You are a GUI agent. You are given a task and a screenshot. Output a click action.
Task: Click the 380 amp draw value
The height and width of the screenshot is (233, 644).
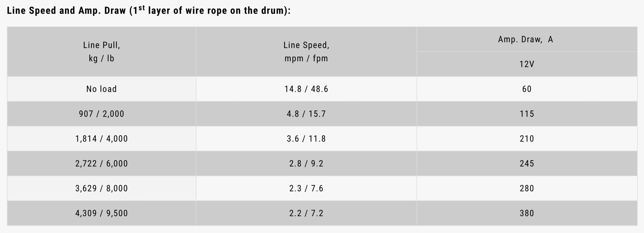coord(527,213)
